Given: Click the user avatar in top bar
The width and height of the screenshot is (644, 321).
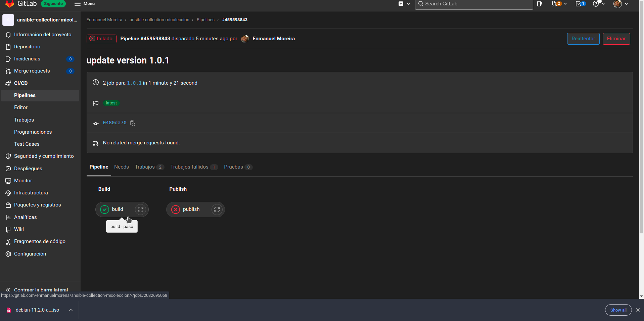Looking at the screenshot, I should coord(617,4).
